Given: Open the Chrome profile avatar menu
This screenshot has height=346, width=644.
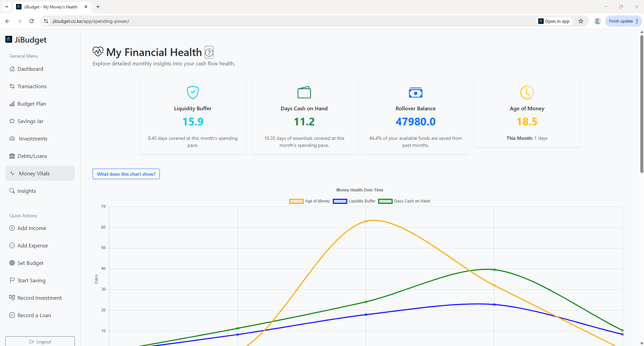Looking at the screenshot, I should (597, 21).
